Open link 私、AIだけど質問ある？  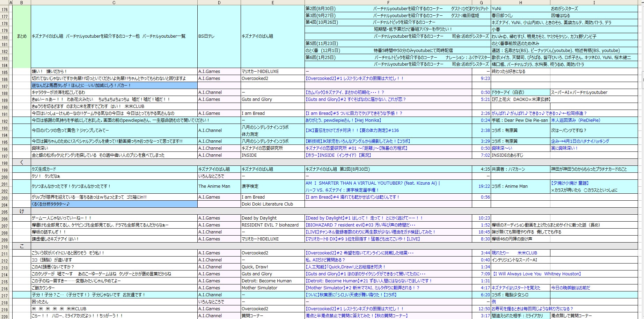click(325, 260)
